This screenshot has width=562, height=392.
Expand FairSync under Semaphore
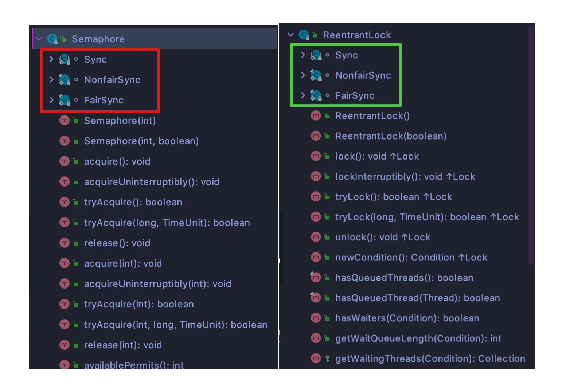[x=51, y=100]
